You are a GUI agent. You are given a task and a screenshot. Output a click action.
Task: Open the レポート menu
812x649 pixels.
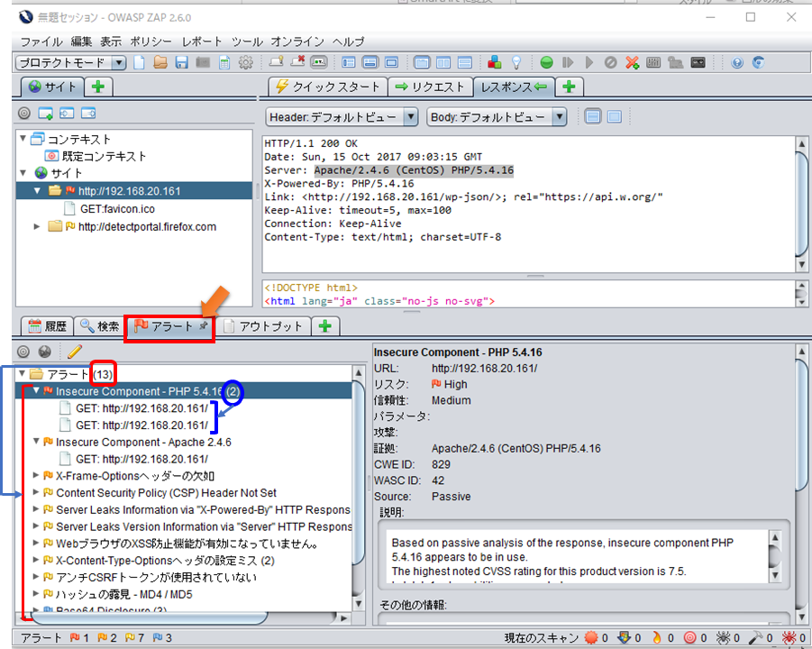point(202,41)
